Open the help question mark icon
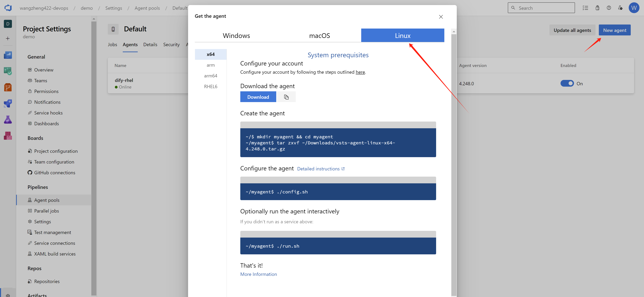This screenshot has width=644, height=297. 609,8
